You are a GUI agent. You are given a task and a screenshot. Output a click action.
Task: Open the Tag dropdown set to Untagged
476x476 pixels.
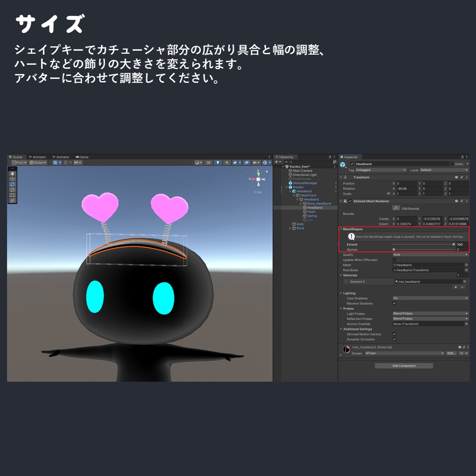tap(381, 169)
